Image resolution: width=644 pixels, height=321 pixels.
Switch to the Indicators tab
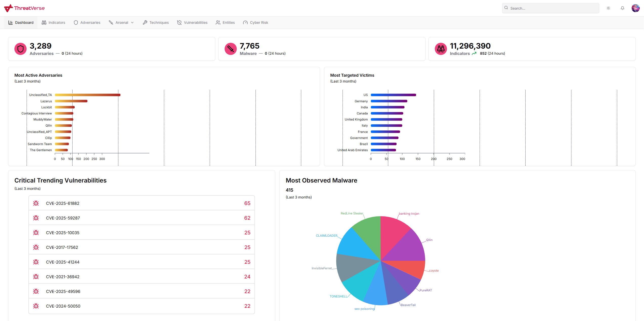point(53,23)
